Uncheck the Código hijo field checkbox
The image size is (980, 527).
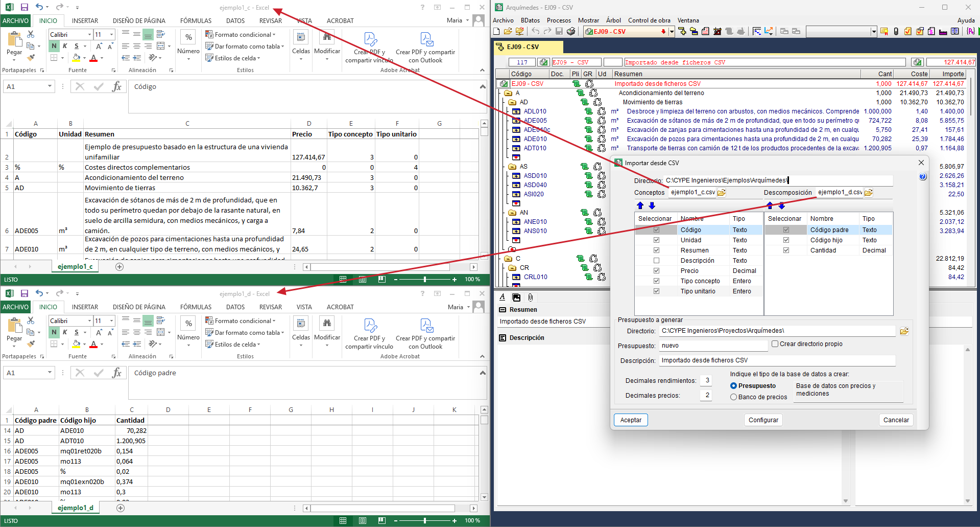pyautogui.click(x=786, y=240)
